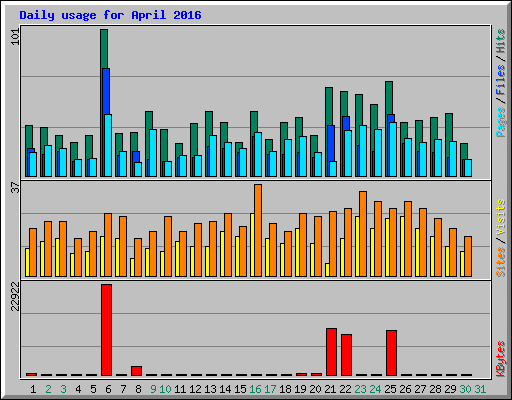Screen dimensions: 512x400
Task: Click the day 13 axis label
Action: pos(210,389)
